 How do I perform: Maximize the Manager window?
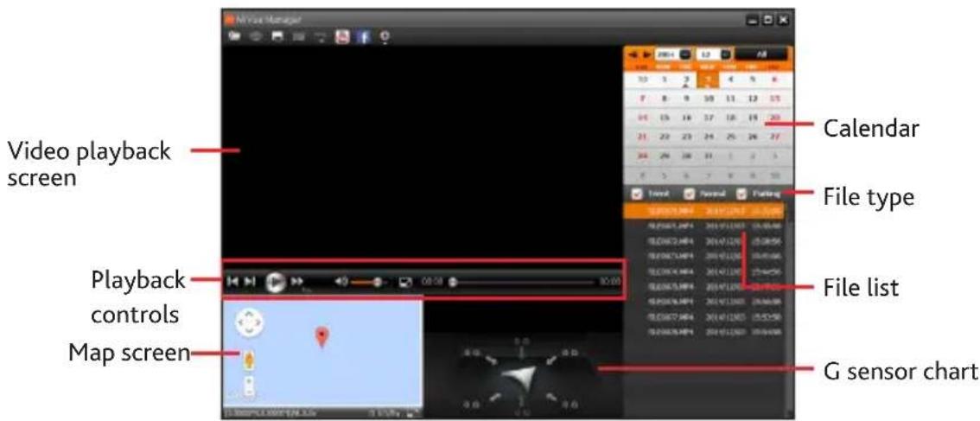[x=768, y=20]
